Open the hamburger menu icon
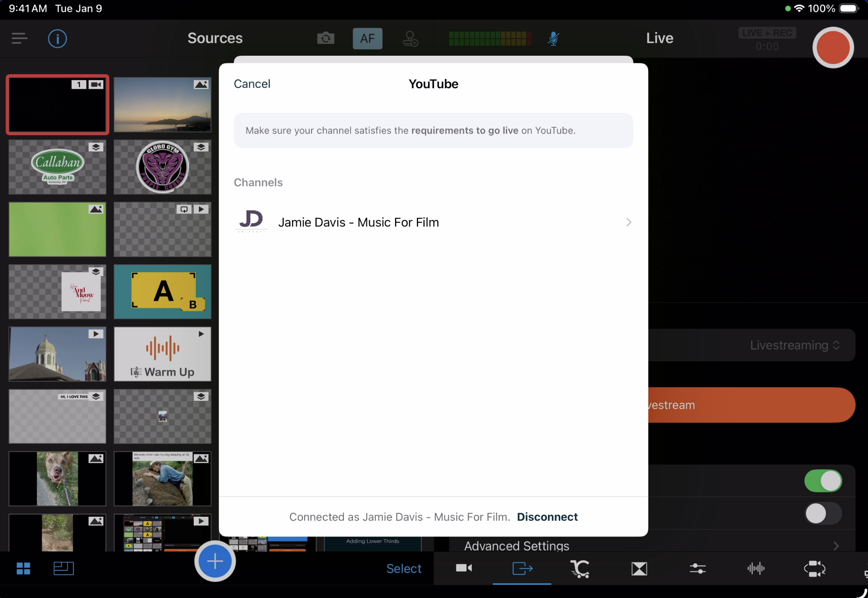The height and width of the screenshot is (598, 868). pos(19,39)
